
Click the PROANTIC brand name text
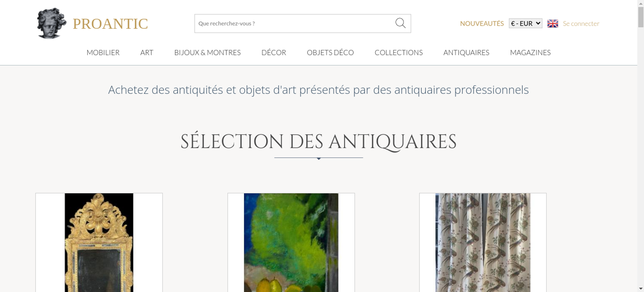(x=110, y=24)
